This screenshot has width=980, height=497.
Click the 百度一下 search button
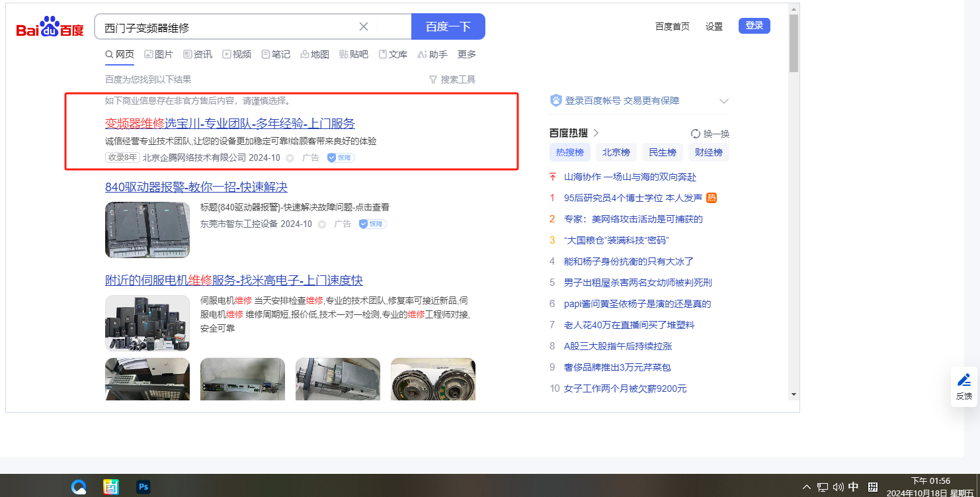[448, 26]
